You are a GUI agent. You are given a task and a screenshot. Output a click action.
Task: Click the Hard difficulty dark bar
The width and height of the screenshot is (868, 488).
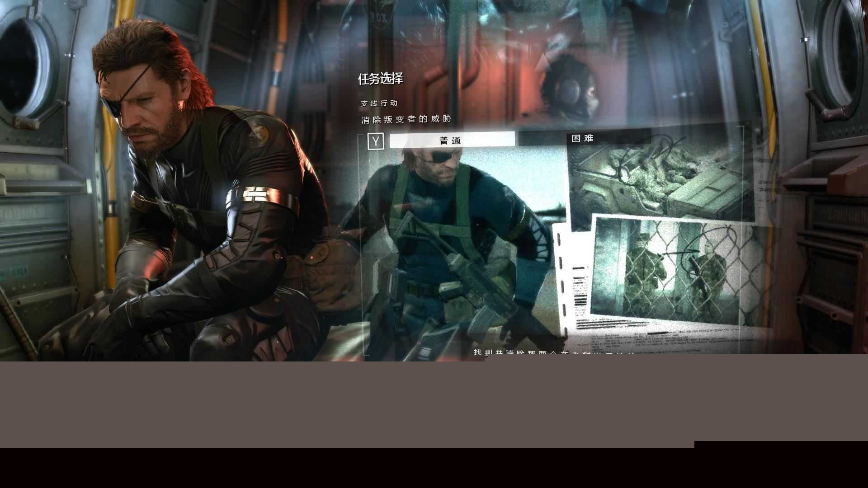pos(608,138)
